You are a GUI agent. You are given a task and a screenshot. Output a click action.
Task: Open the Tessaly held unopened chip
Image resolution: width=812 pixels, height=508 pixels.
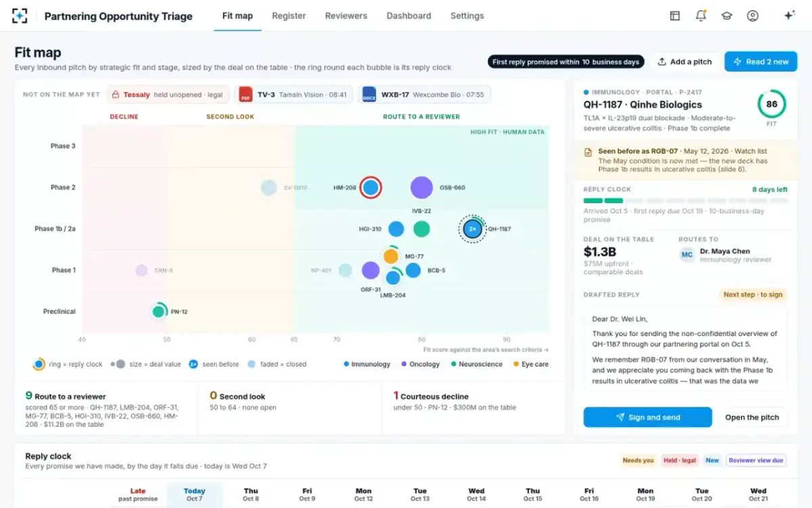pyautogui.click(x=168, y=95)
